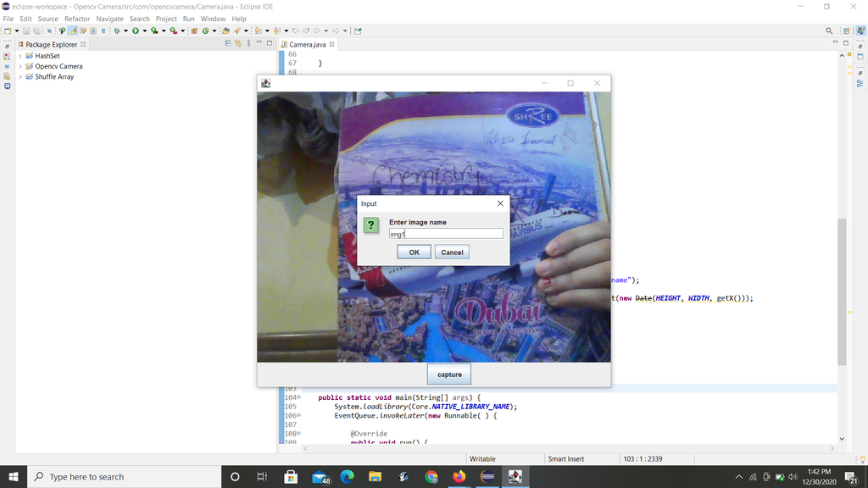868x488 pixels.
Task: Click the Windows Start button
Action: click(14, 476)
